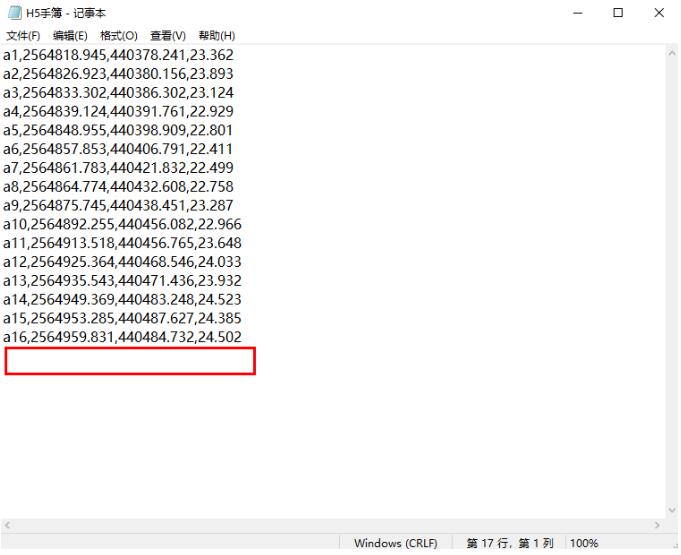Click the line starting with a3,2564833.302
The width and height of the screenshot is (681, 555).
118,92
